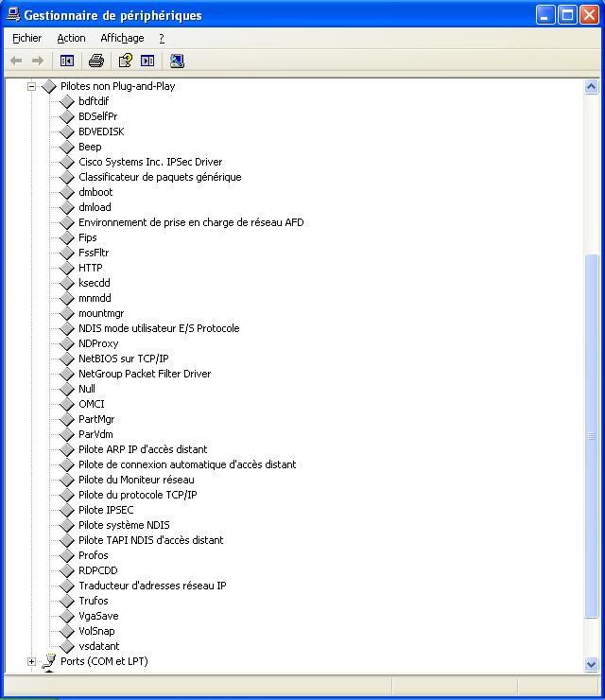Open the ? help menu

pos(162,39)
